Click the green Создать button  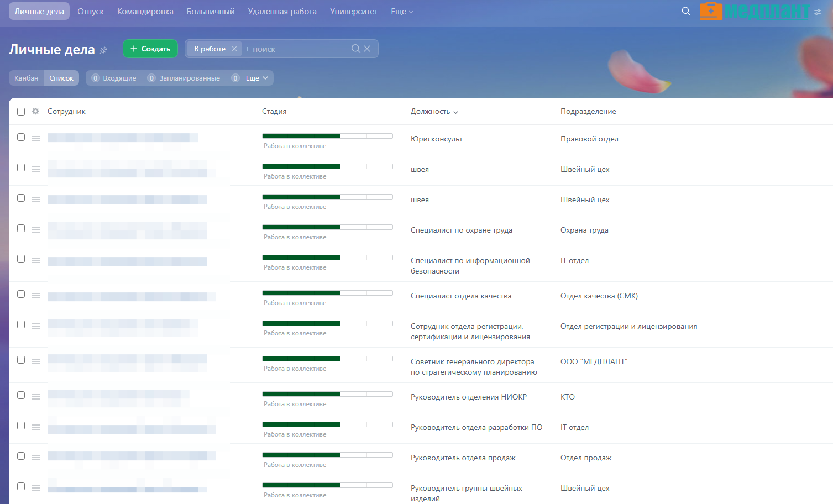[150, 49]
